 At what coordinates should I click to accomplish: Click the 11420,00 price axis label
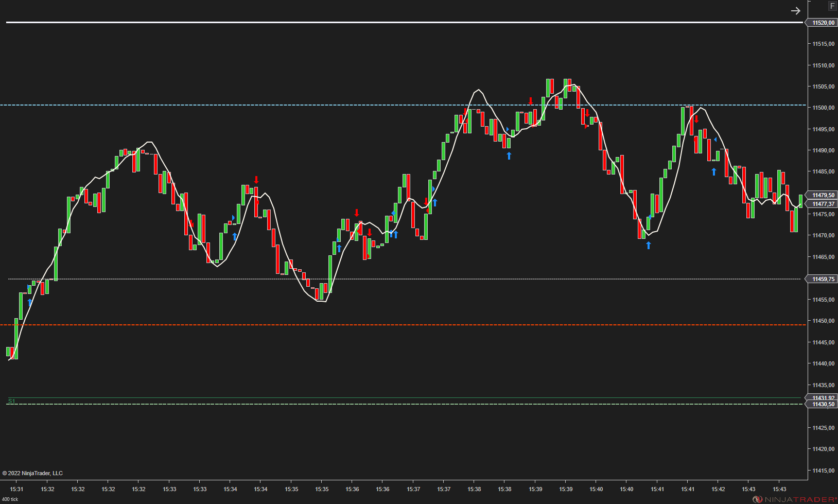[824, 449]
